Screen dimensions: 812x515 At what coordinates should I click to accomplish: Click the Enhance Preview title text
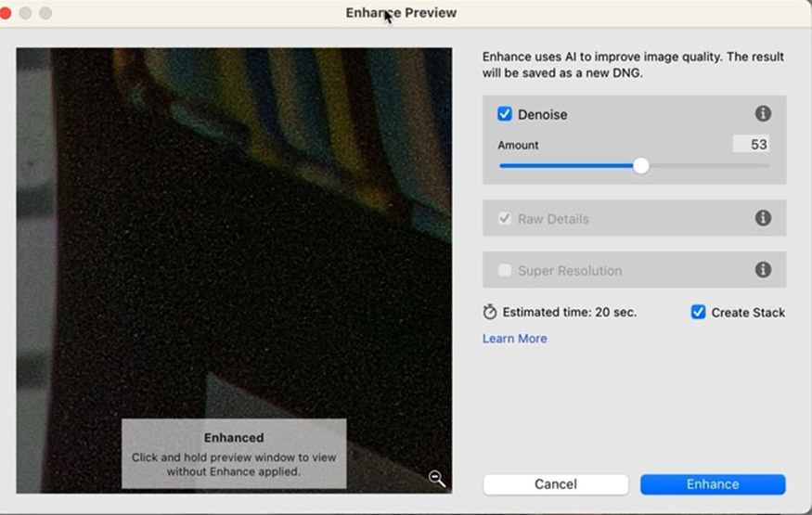[401, 12]
